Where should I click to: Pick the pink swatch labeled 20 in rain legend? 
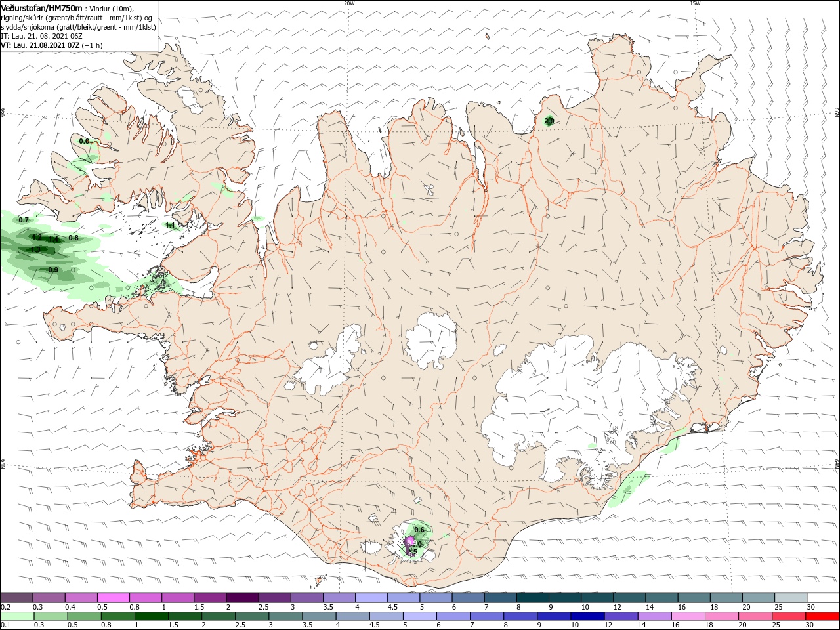(x=756, y=616)
